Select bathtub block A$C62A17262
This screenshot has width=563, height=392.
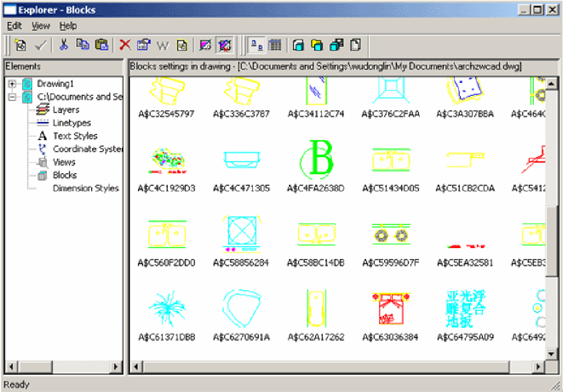pos(316,308)
